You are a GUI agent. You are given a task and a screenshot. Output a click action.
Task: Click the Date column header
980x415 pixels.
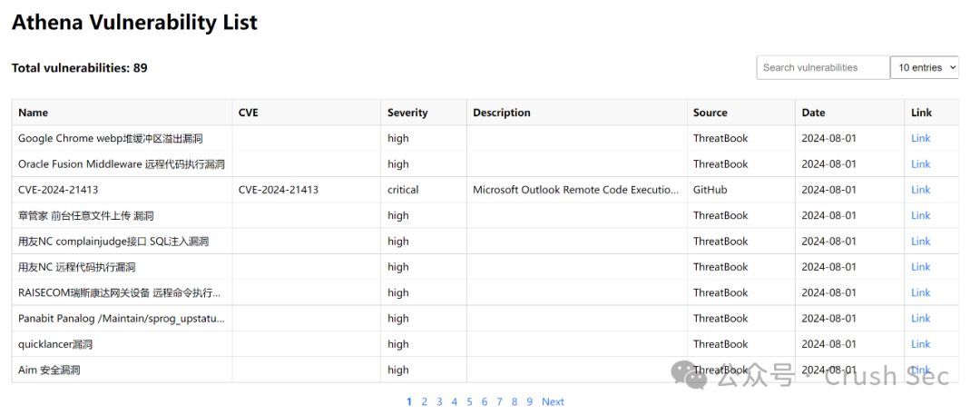[850, 113]
